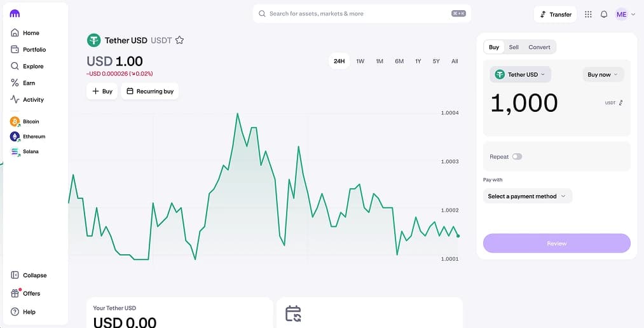Click the chart's latest price dot
Image resolution: width=644 pixels, height=328 pixels.
tap(458, 236)
